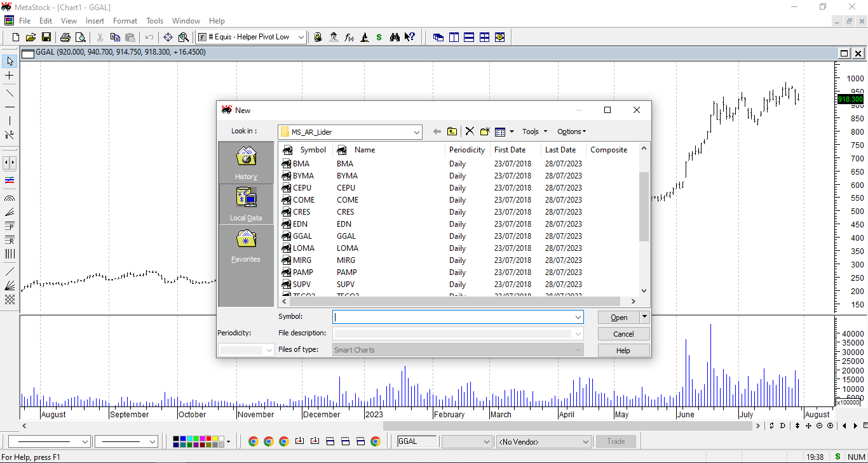Click the file list vertical scrollbar thumb

click(x=644, y=206)
